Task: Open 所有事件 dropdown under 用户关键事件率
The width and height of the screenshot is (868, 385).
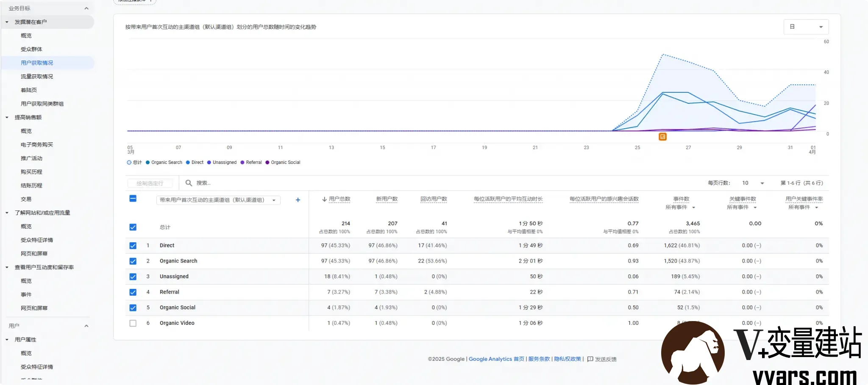Action: click(x=804, y=207)
